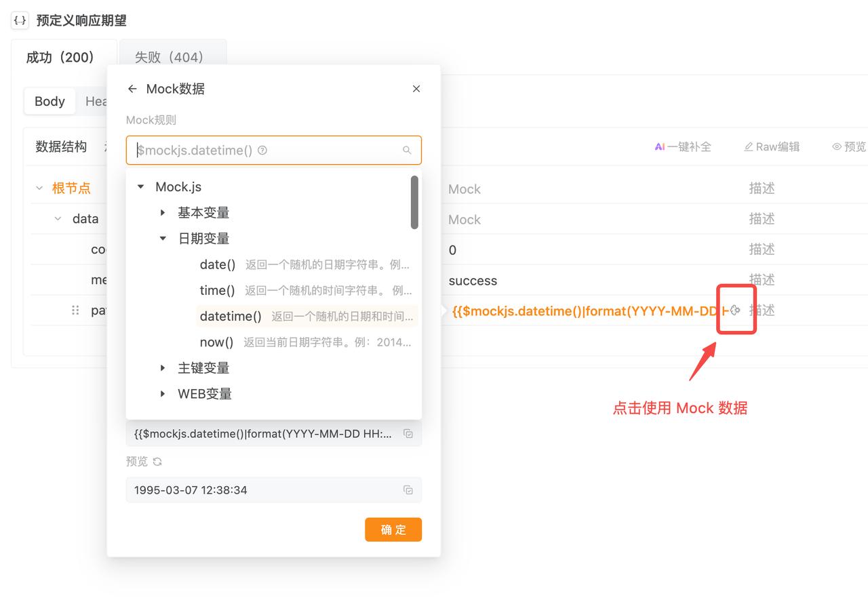Collapse the Mock.js tree node
The width and height of the screenshot is (868, 598).
[x=141, y=187]
